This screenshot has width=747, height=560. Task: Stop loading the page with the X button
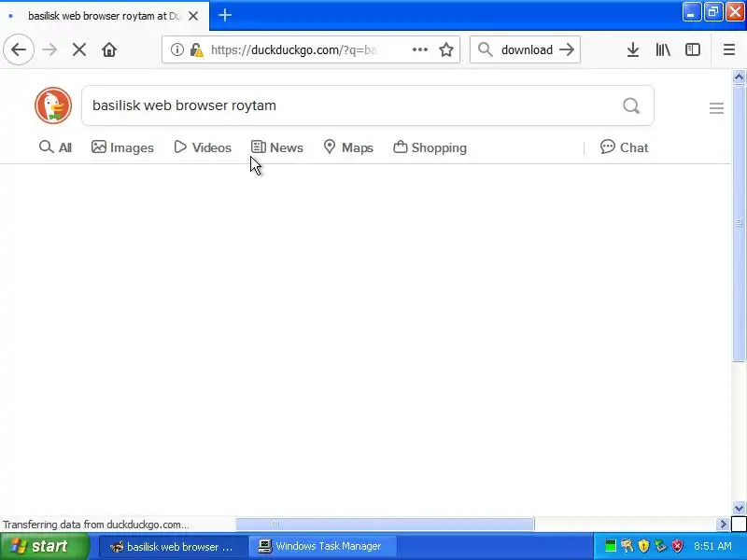(x=79, y=49)
